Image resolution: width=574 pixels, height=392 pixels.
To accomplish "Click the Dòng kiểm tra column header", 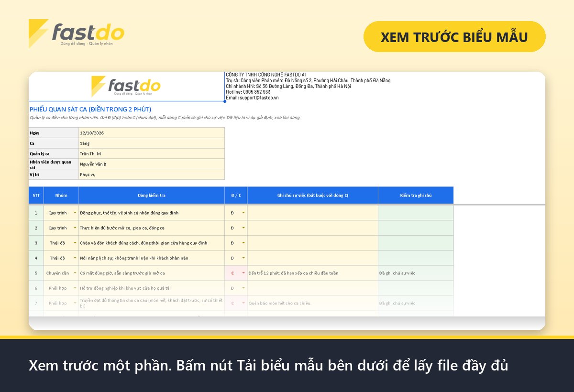I will [x=152, y=195].
